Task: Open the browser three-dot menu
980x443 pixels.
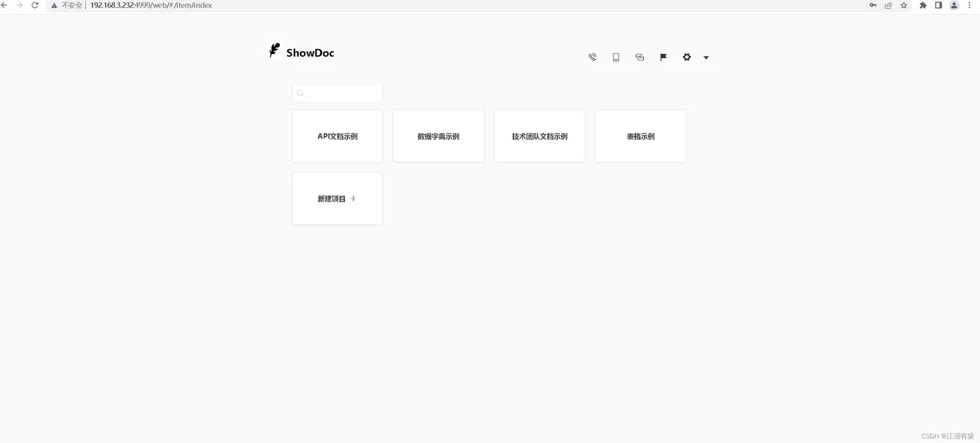Action: (969, 5)
